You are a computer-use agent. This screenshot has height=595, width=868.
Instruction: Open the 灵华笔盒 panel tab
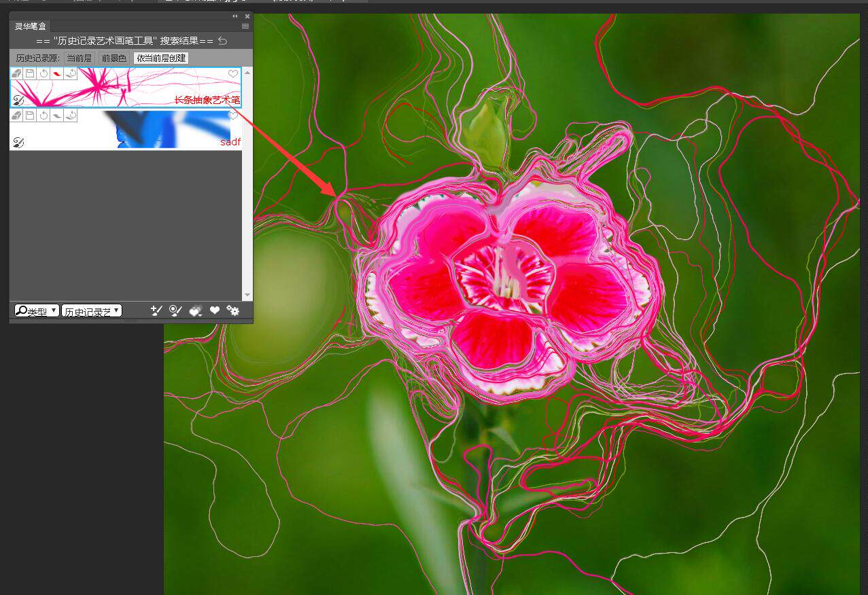click(x=31, y=26)
